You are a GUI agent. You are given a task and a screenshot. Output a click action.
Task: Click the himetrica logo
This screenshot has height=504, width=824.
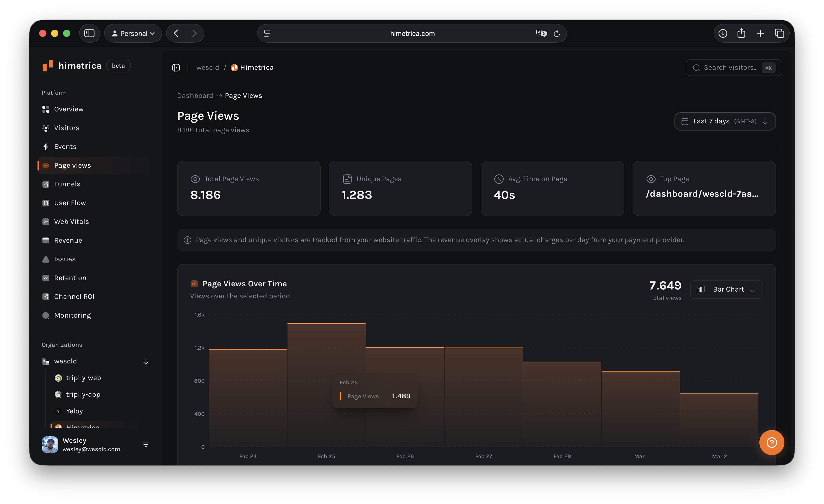[x=48, y=66]
